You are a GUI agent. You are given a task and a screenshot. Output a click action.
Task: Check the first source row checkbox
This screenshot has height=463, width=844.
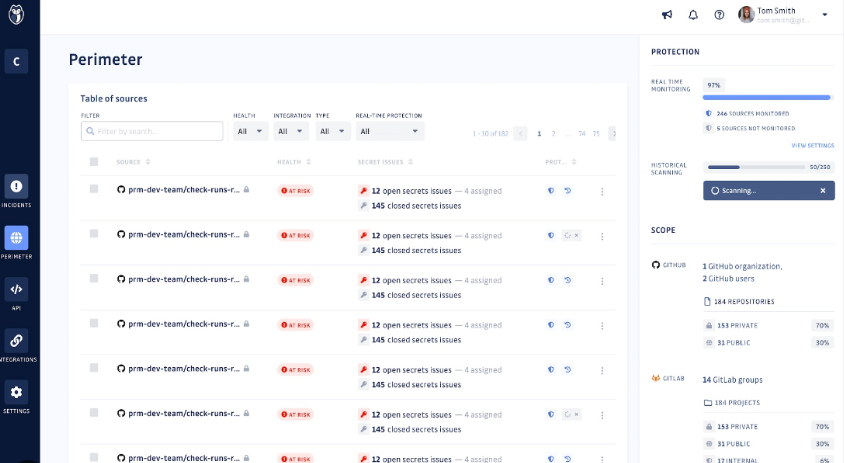point(94,189)
